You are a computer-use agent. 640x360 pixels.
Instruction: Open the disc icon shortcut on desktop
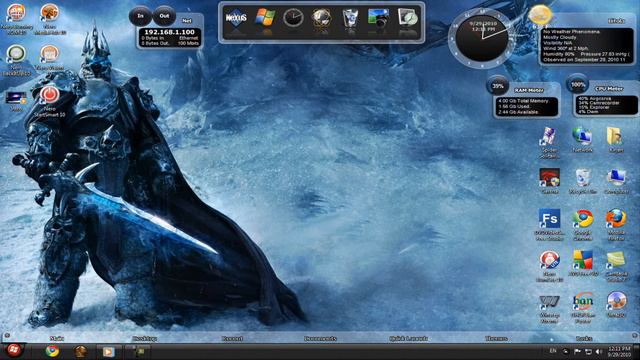point(616,305)
